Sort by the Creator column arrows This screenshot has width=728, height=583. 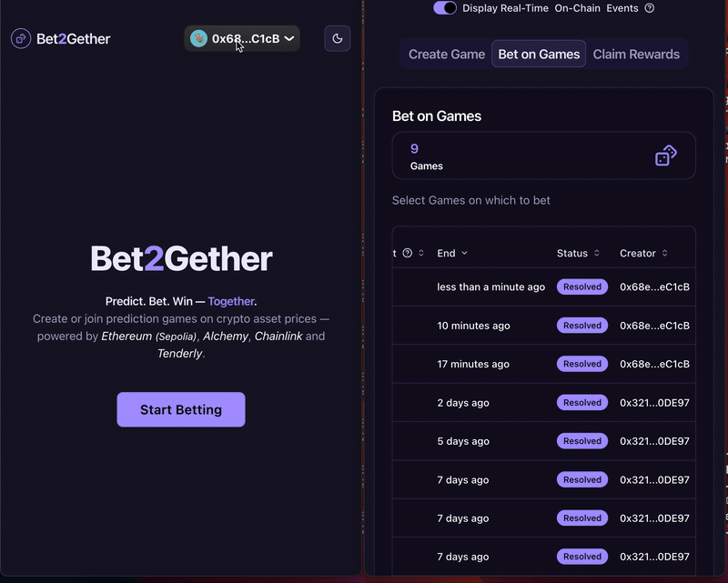pyautogui.click(x=665, y=253)
